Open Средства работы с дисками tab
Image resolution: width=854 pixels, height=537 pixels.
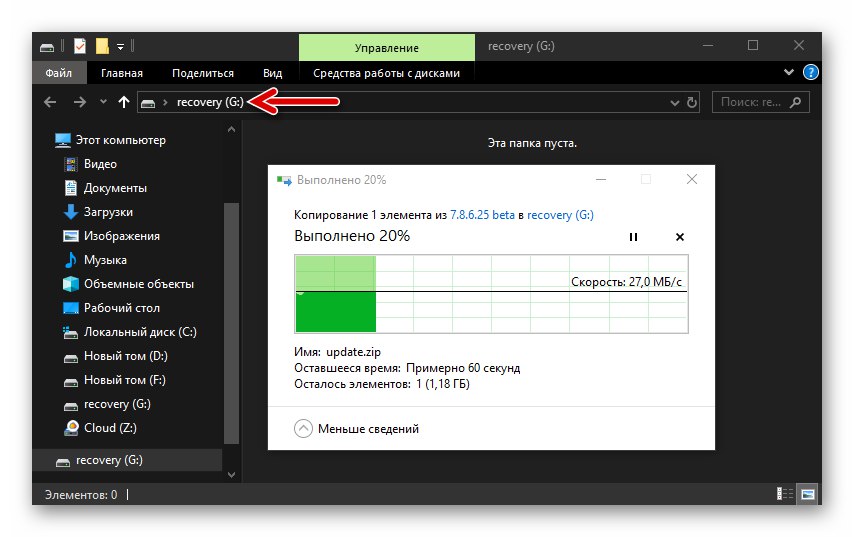click(386, 73)
